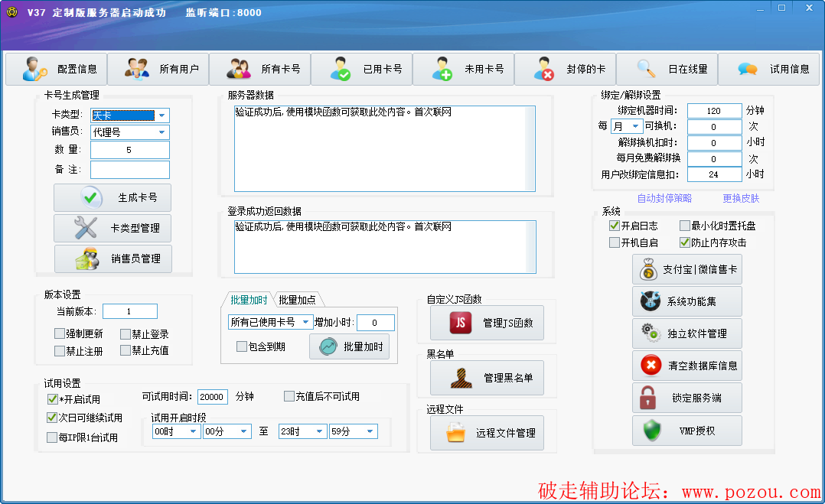Viewport: 825px width, 504px height.
Task: Click 每月免费解绑换 input field
Action: (715, 159)
